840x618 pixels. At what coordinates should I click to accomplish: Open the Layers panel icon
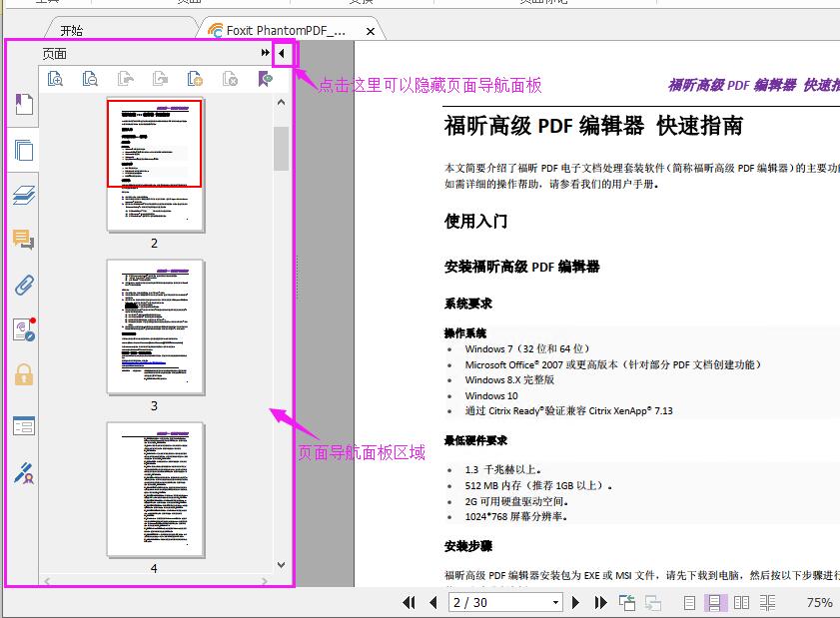(23, 196)
